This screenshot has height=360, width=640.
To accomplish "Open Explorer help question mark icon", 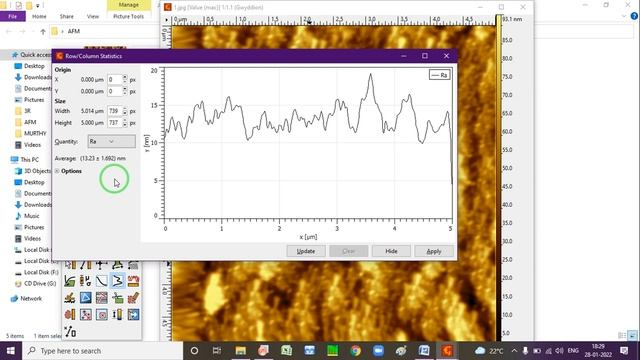I will (634, 16).
